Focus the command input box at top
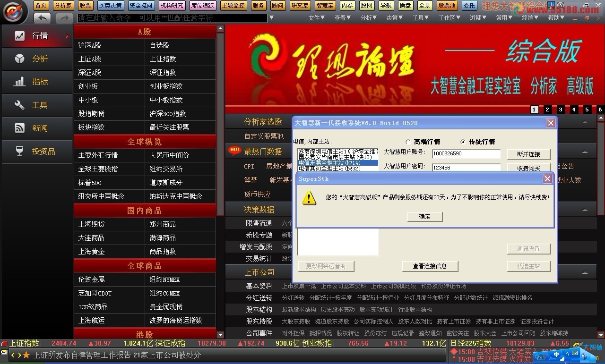 pyautogui.click(x=173, y=18)
